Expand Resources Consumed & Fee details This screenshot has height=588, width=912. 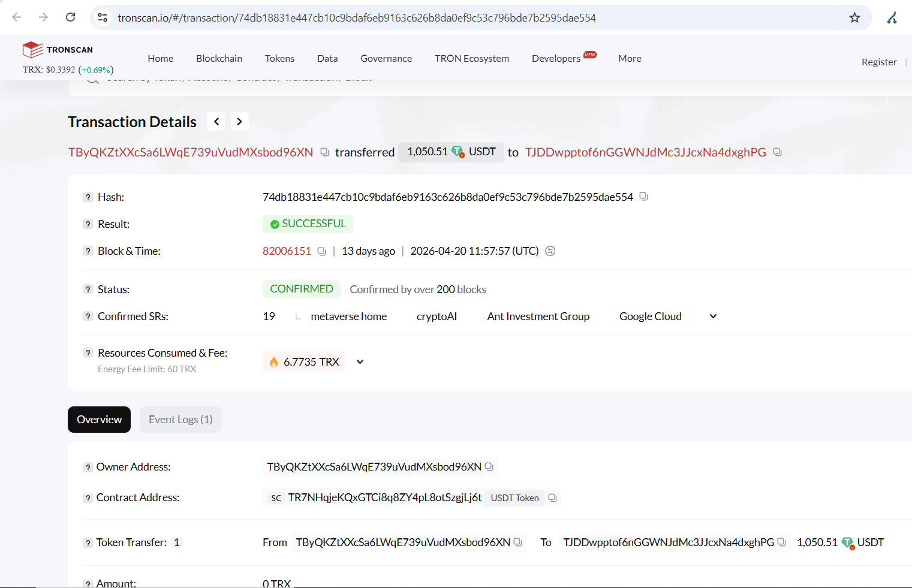tap(360, 362)
